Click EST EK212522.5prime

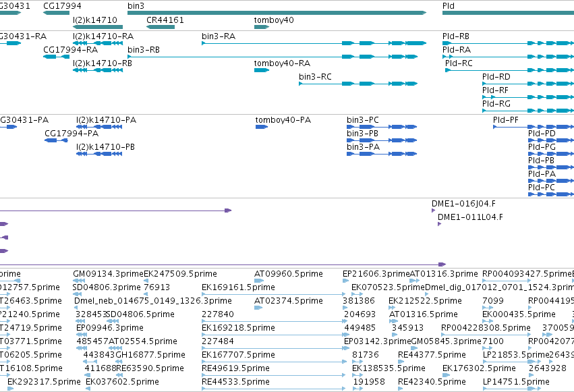392,308
